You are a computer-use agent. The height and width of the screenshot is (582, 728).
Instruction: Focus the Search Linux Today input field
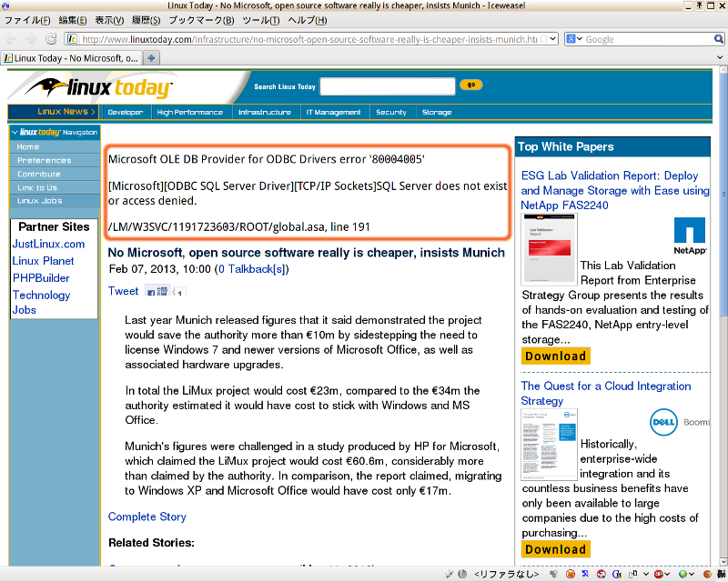click(388, 86)
